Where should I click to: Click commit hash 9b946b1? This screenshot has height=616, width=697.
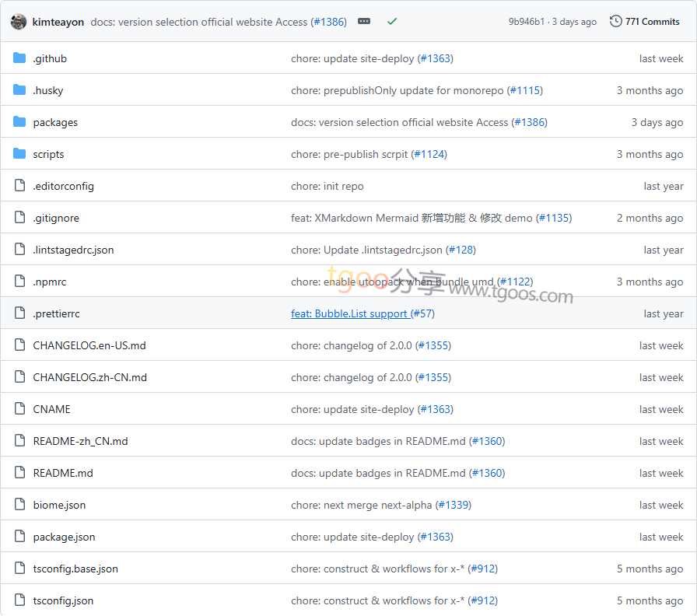527,22
